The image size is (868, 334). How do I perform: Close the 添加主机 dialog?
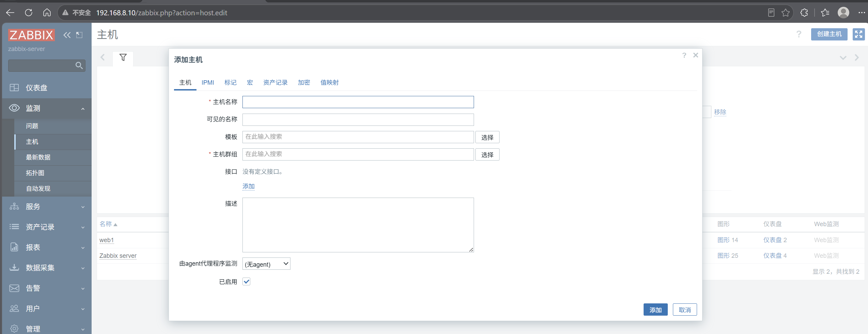click(x=696, y=55)
